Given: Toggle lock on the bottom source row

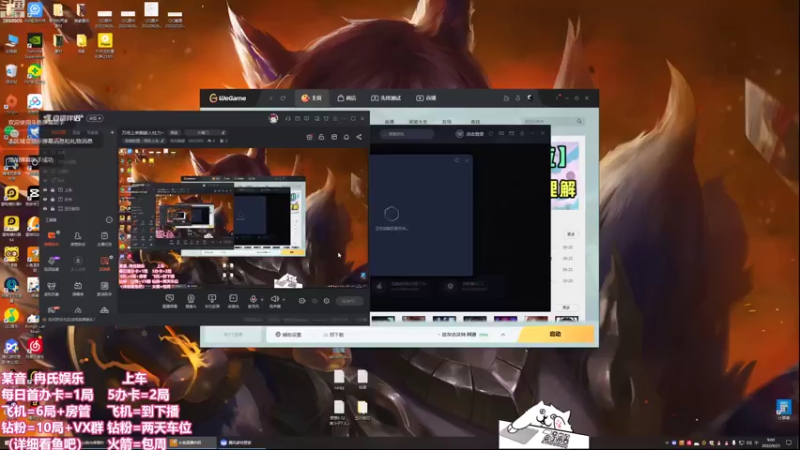Looking at the screenshot, I should pyautogui.click(x=53, y=209).
